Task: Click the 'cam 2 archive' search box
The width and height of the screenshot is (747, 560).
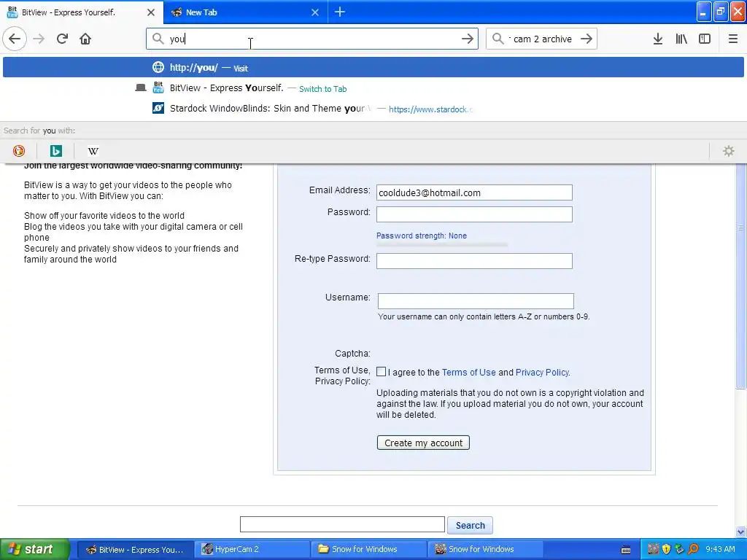Action: [x=542, y=39]
